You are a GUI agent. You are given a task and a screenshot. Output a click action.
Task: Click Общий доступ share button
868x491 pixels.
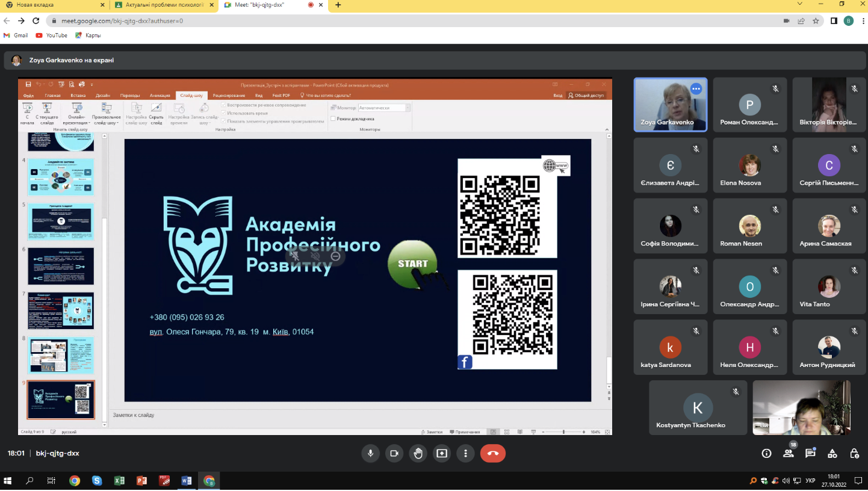(x=585, y=95)
